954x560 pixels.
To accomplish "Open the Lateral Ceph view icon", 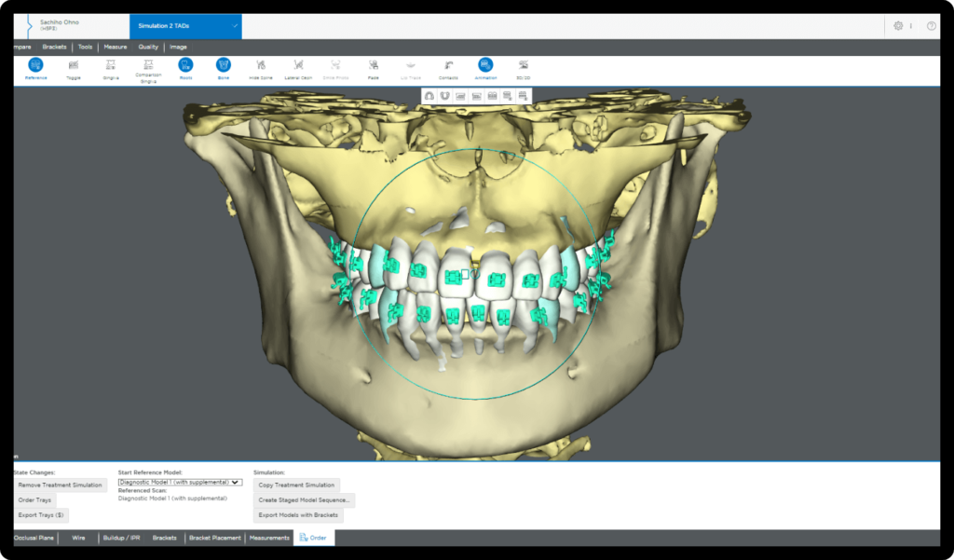I will [298, 65].
